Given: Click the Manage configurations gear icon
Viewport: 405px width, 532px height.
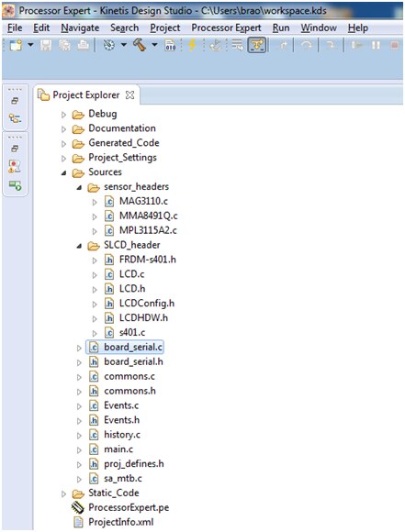Looking at the screenshot, I should point(108,45).
